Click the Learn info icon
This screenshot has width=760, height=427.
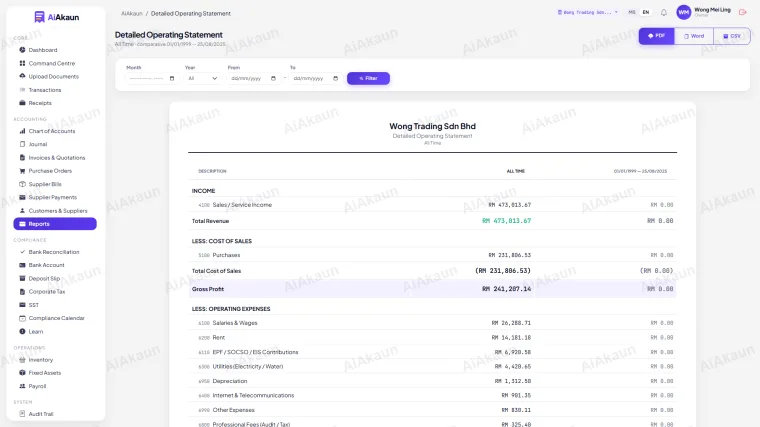point(22,332)
